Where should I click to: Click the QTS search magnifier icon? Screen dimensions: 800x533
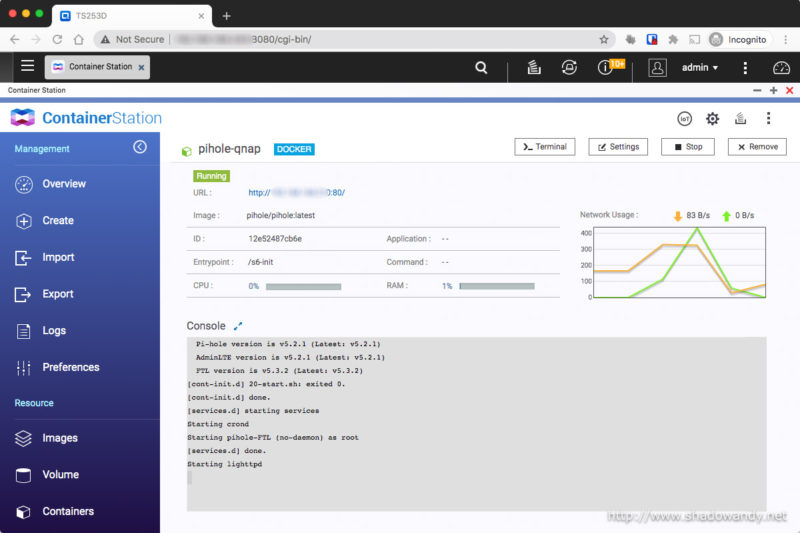481,68
